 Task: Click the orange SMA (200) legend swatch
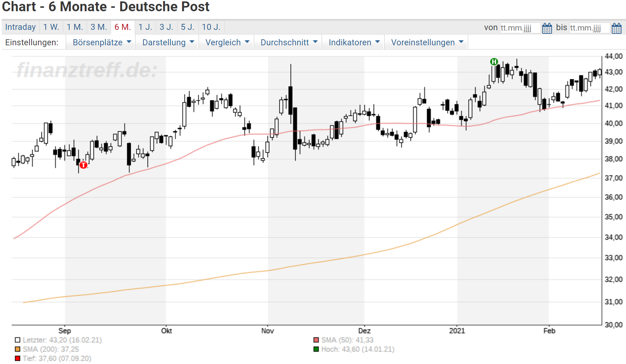18,349
